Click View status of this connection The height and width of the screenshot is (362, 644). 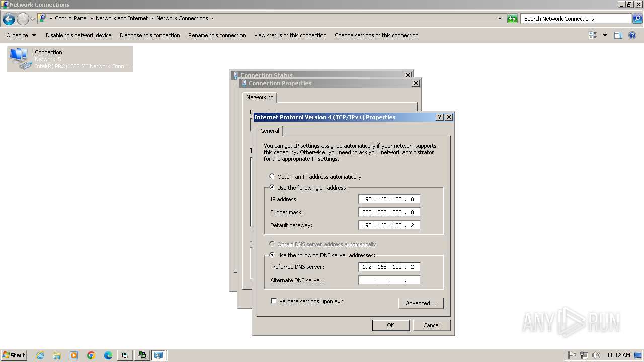[x=290, y=35]
